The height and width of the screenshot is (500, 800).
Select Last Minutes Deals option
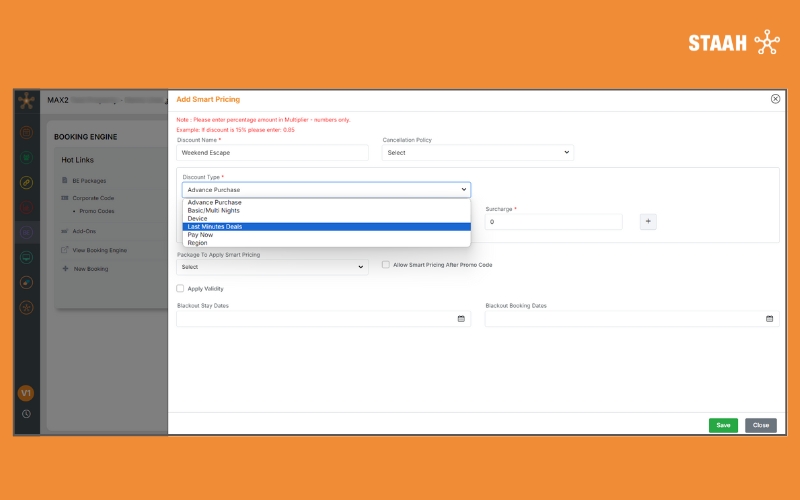(x=327, y=227)
